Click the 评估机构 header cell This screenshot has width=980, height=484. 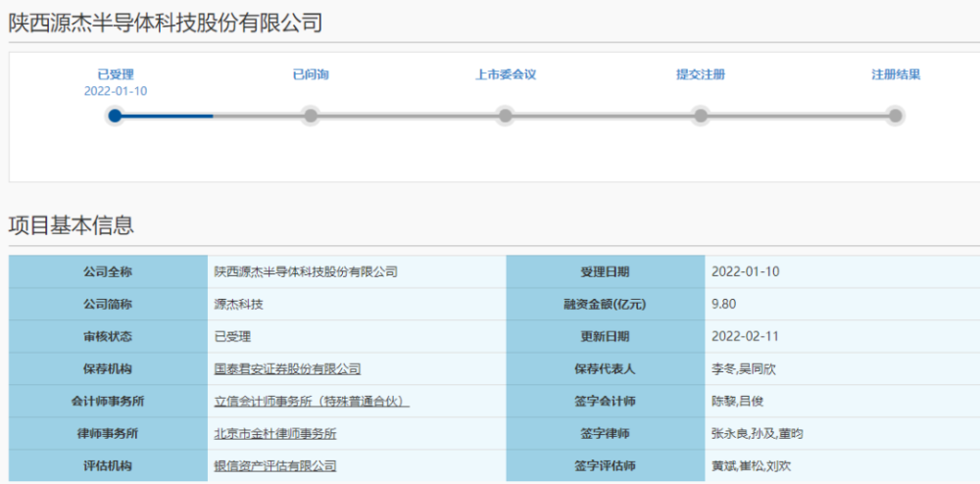click(x=108, y=466)
